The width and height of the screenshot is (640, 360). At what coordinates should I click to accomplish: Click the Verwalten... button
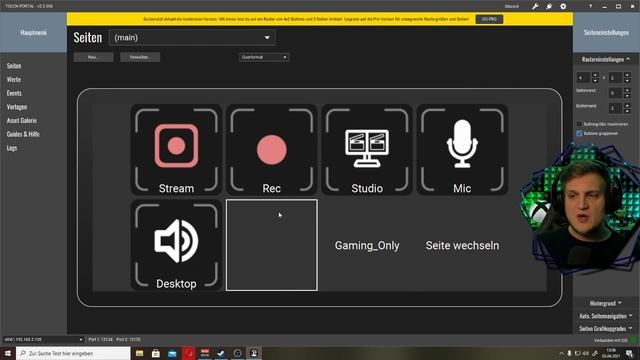point(140,57)
